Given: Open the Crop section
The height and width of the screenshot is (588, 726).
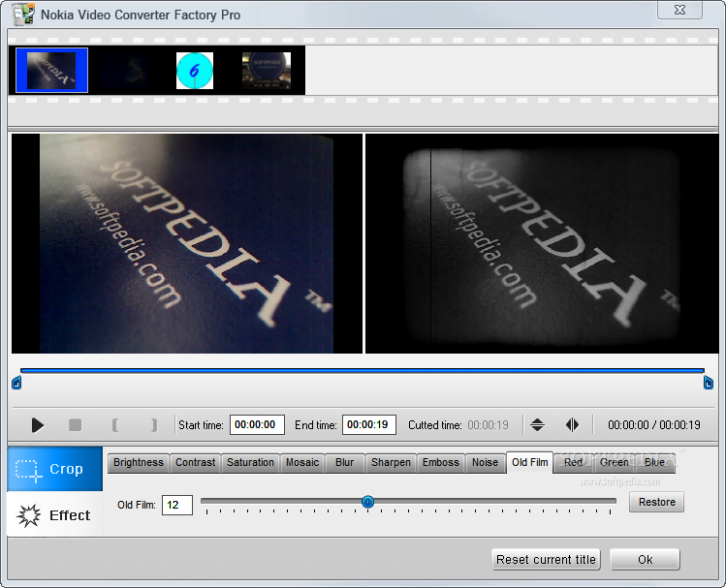Looking at the screenshot, I should click(54, 469).
